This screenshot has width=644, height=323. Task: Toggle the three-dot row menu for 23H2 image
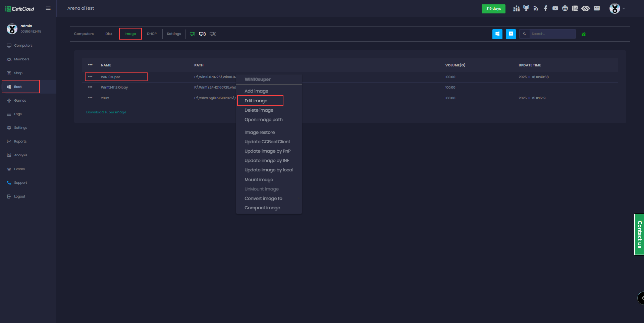90,98
